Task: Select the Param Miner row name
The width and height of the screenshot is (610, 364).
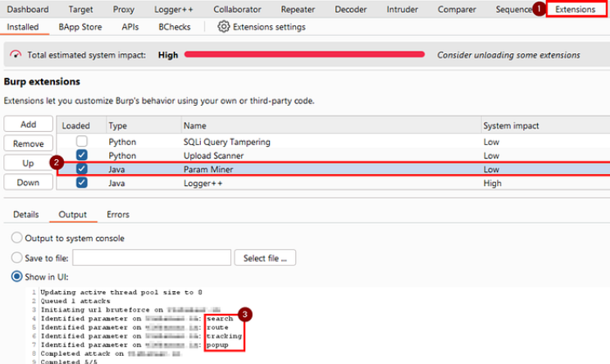Action: (208, 170)
